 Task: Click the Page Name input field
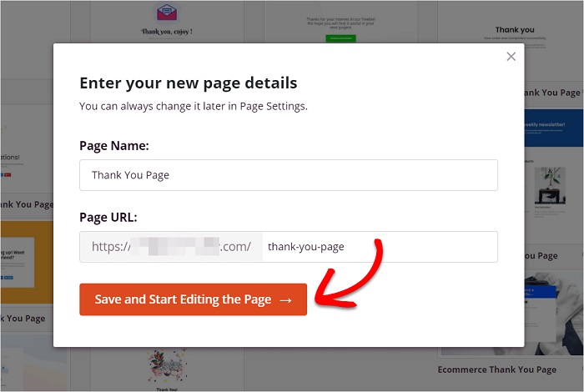click(x=289, y=175)
